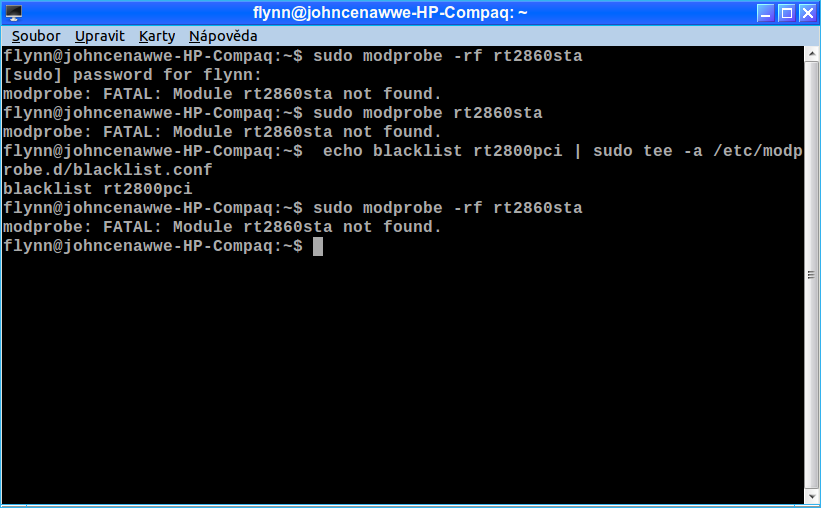
Task: Open the Soubor menu
Action: pos(36,36)
